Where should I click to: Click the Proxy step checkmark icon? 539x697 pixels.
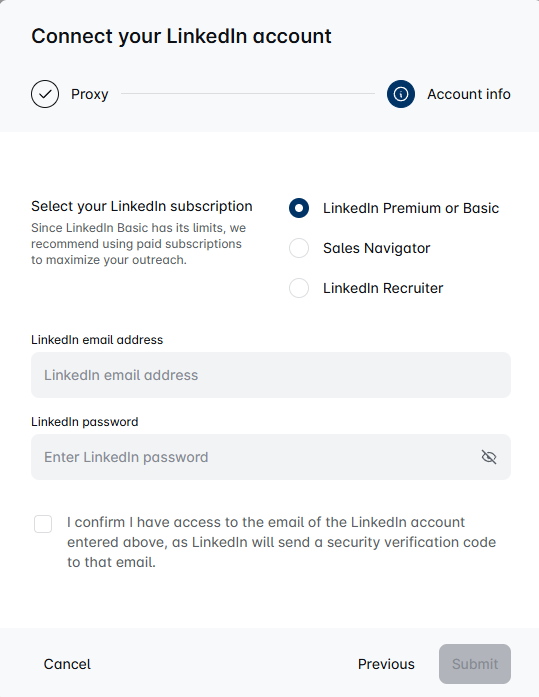45,94
